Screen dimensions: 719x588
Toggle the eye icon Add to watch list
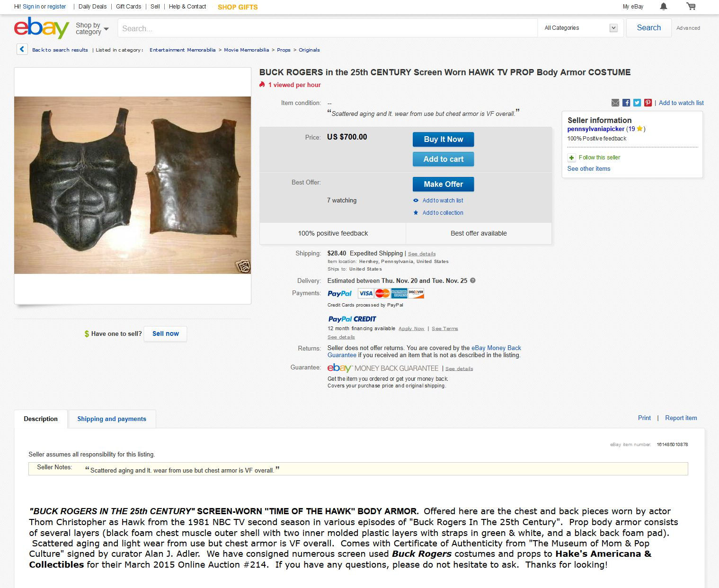416,201
